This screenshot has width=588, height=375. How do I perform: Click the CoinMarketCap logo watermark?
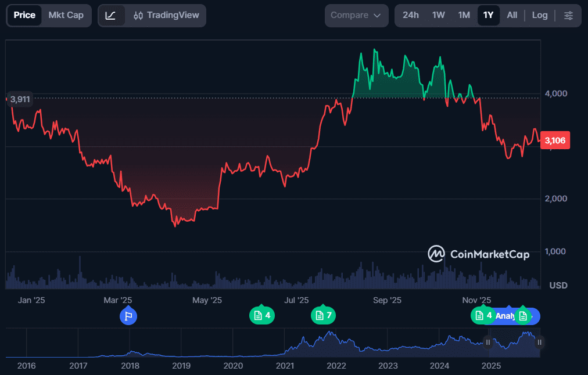[x=478, y=254]
